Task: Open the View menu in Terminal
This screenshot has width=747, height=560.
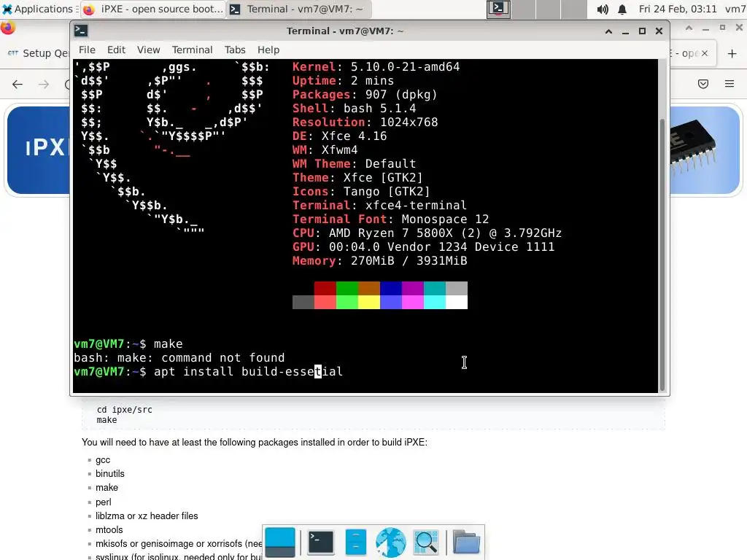Action: click(x=148, y=50)
